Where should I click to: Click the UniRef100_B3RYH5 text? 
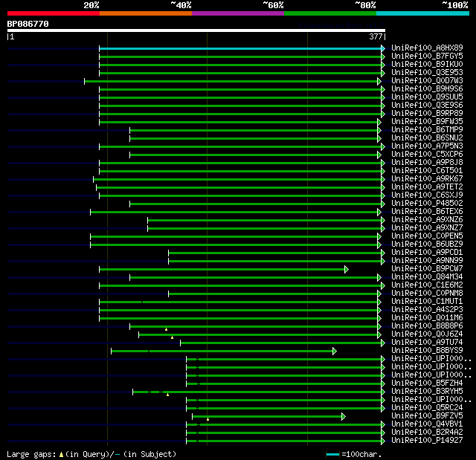(427, 392)
